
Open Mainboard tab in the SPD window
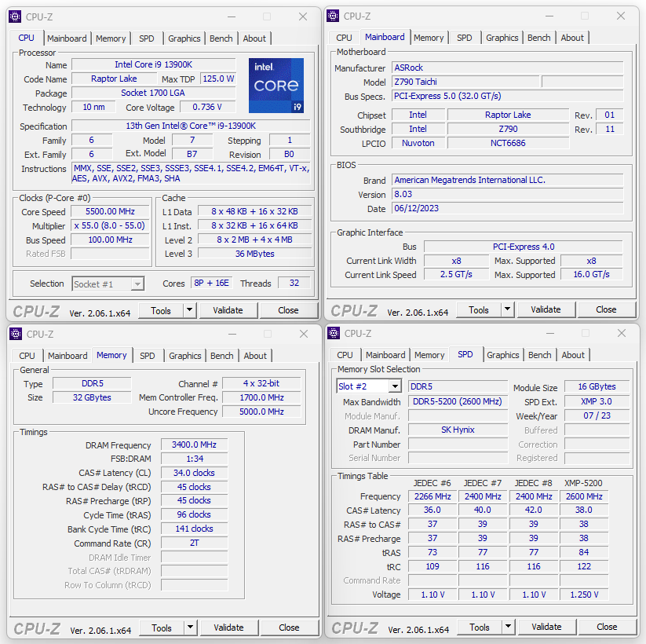point(385,355)
